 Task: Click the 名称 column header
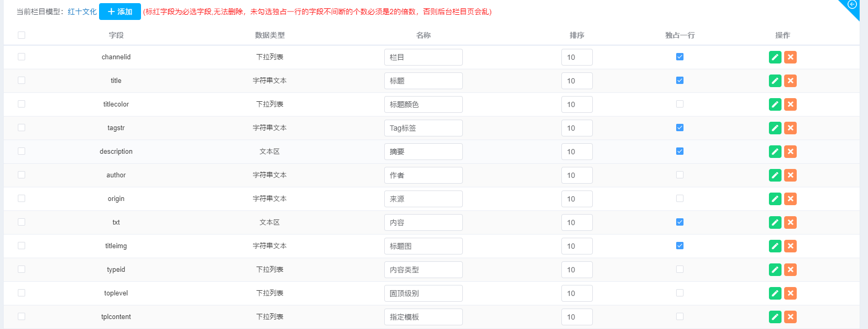tap(424, 35)
